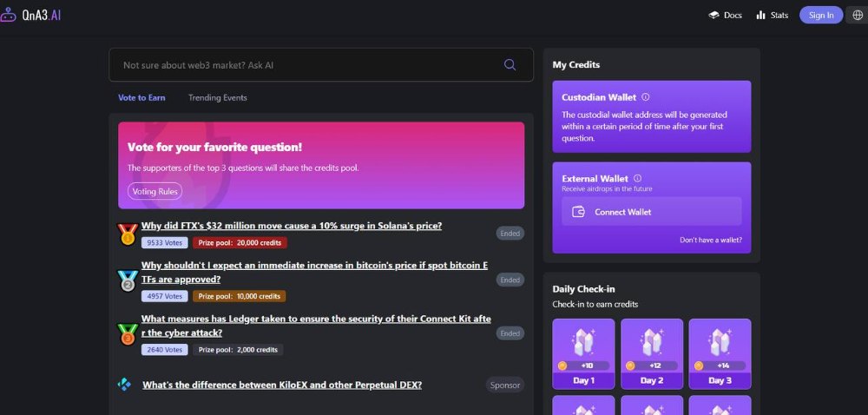Click the 9533 Votes badge
The width and height of the screenshot is (868, 415).
click(x=164, y=242)
